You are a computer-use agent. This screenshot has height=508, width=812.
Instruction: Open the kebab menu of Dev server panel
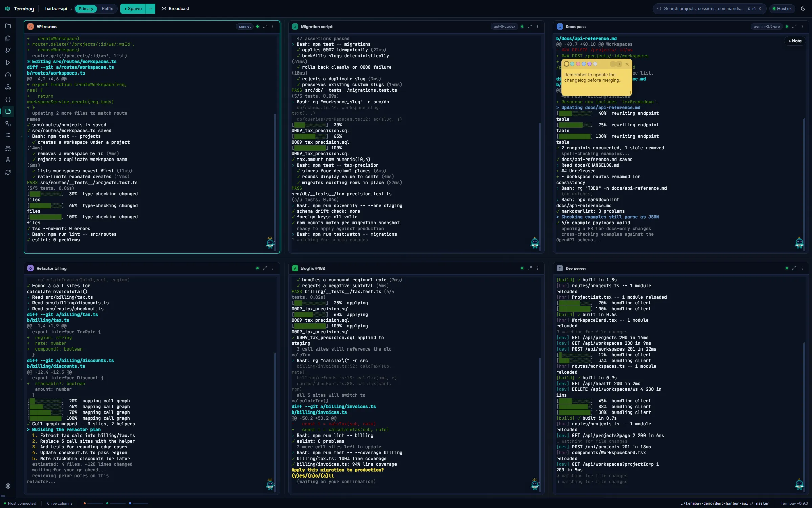tap(802, 268)
